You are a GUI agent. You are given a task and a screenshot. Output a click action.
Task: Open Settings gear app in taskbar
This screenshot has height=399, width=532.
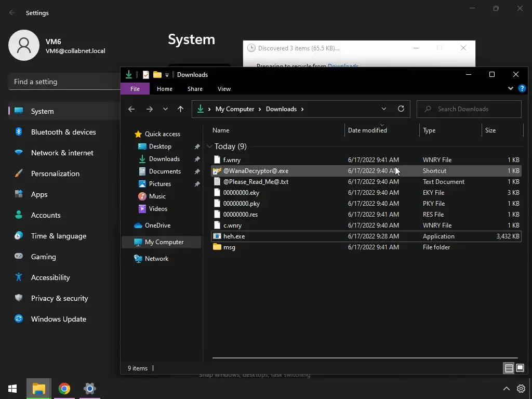tap(89, 389)
